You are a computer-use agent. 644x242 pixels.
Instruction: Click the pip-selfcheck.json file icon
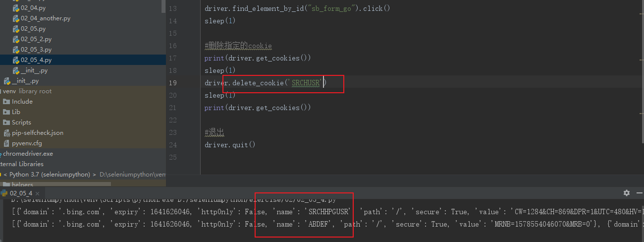coord(7,133)
